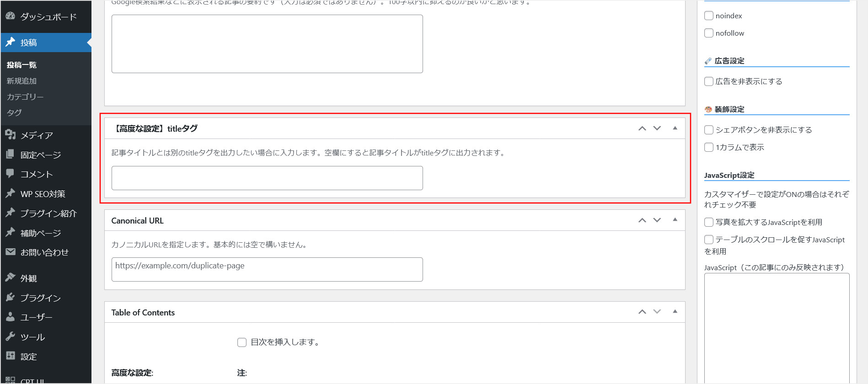Image resolution: width=868 pixels, height=384 pixels.
Task: Open 新規追加 in the posts submenu
Action: [x=21, y=81]
